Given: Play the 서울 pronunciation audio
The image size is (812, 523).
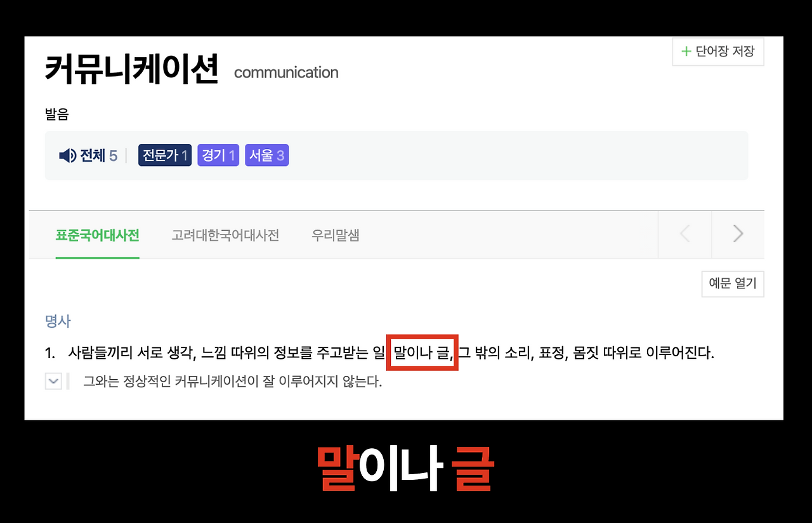Looking at the screenshot, I should (x=266, y=155).
